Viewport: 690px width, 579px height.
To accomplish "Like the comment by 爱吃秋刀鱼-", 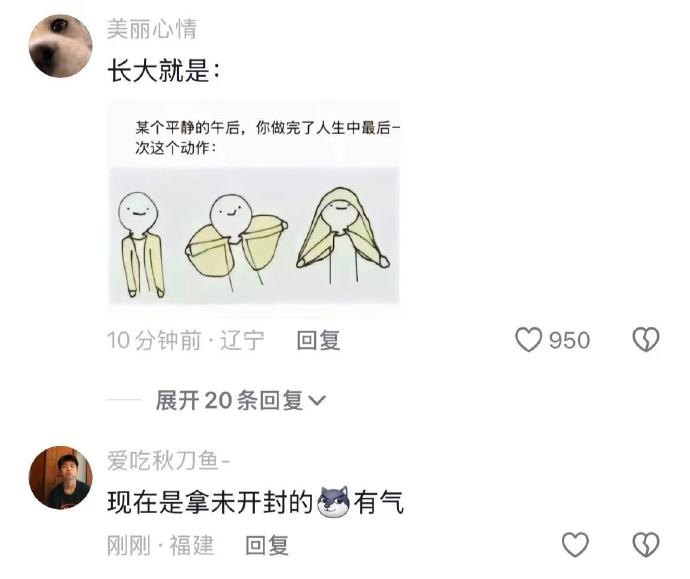I will pos(575,545).
